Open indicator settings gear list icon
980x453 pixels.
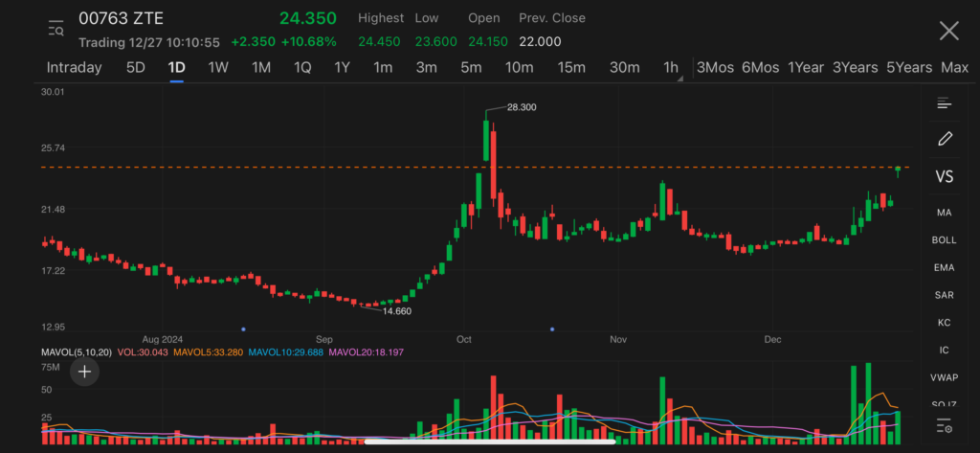(944, 427)
